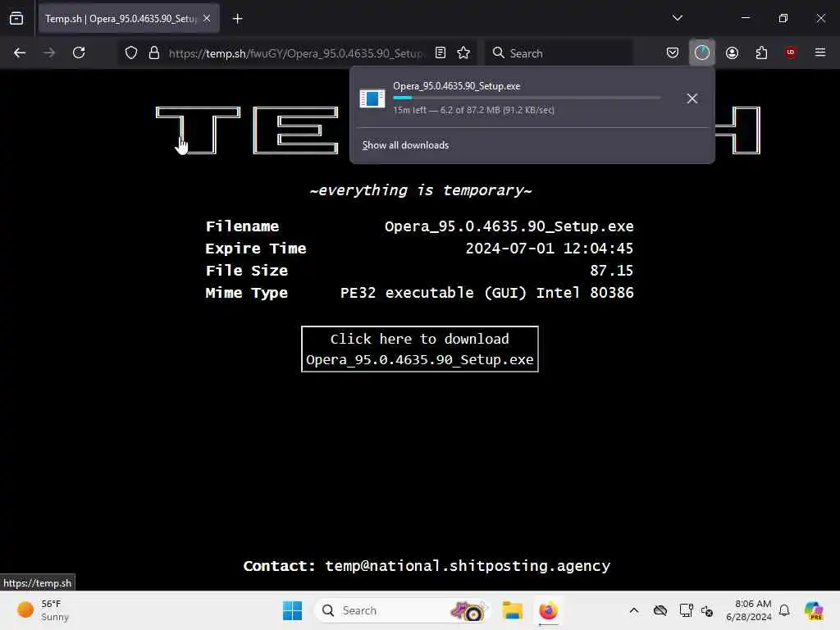Go back to the previous page
Image resolution: width=840 pixels, height=630 pixels.
[20, 52]
